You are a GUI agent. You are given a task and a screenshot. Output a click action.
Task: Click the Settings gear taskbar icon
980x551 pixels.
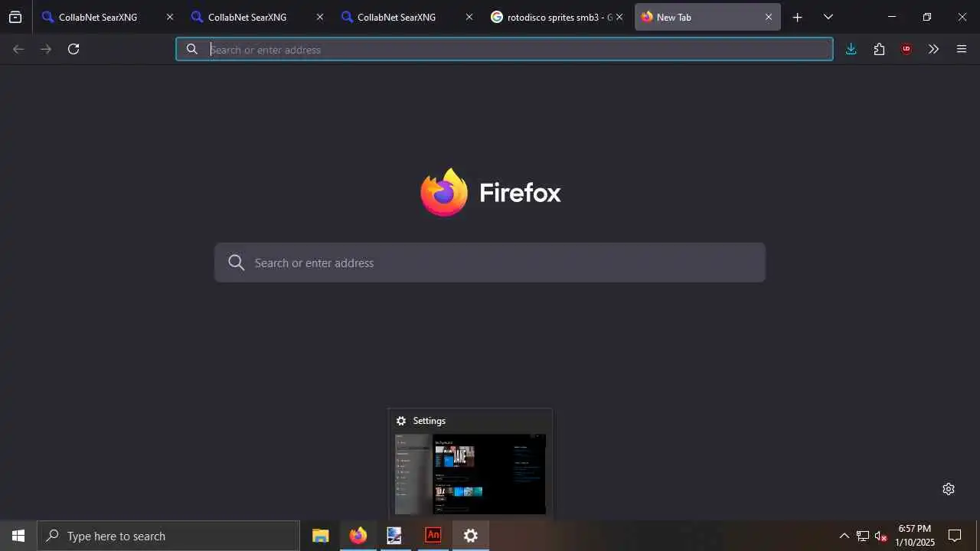click(471, 536)
